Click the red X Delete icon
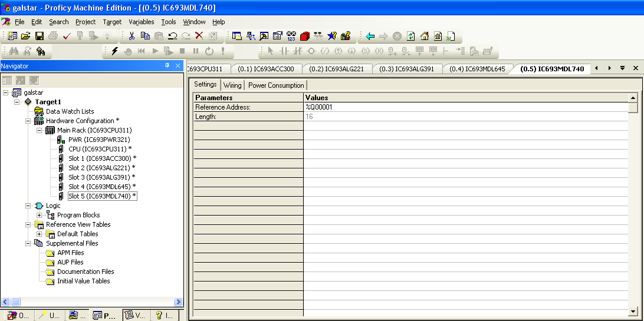 coord(199,36)
